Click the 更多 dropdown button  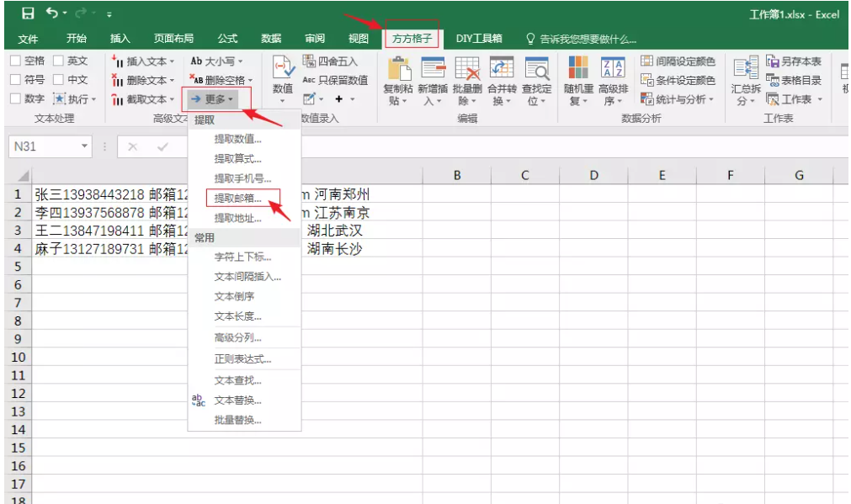(x=213, y=99)
